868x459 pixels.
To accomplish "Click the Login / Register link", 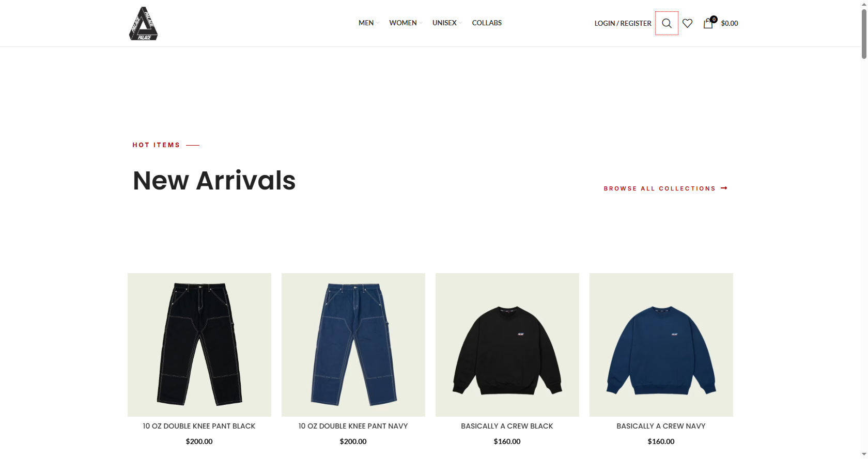I will 623,23.
